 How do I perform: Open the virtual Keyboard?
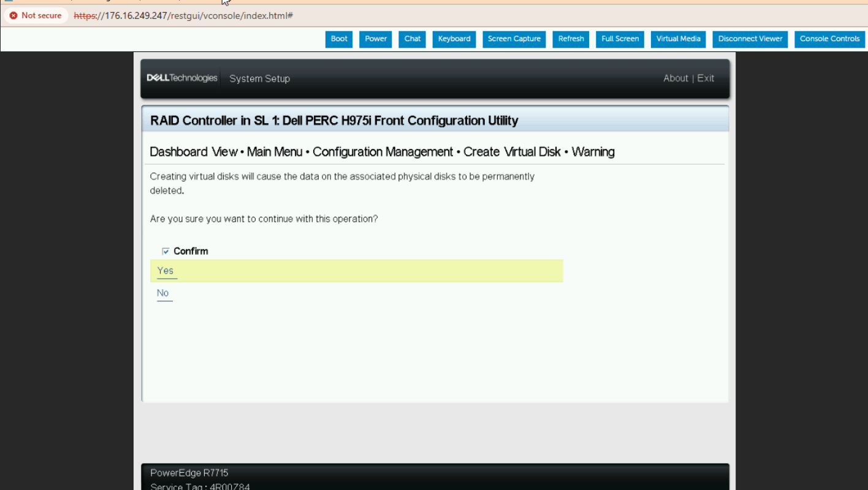point(454,39)
